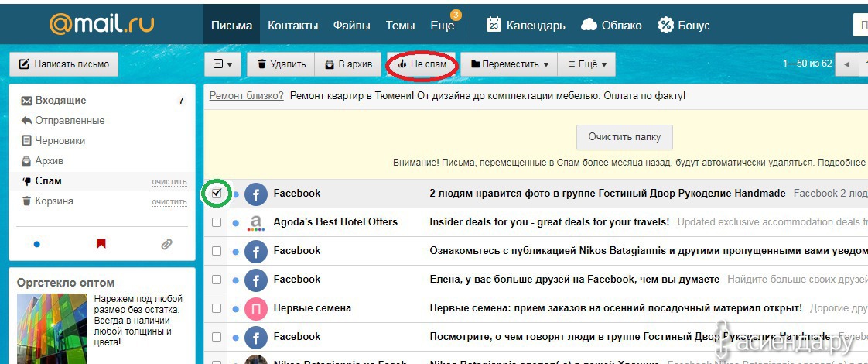Screen dimensions: 868x364
Task: Open the top Ещё menu
Action: [x=443, y=26]
